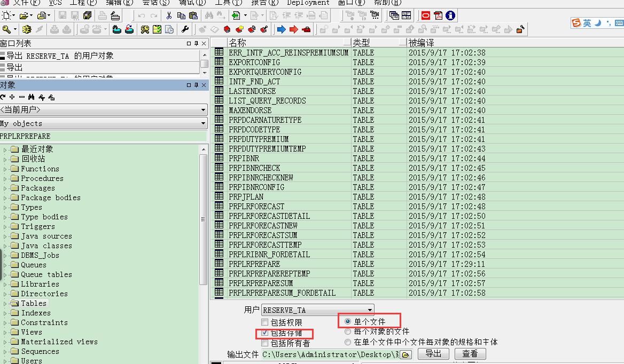The image size is (624, 364).
Task: Click the object tree vertical scrollbar
Action: click(204, 219)
